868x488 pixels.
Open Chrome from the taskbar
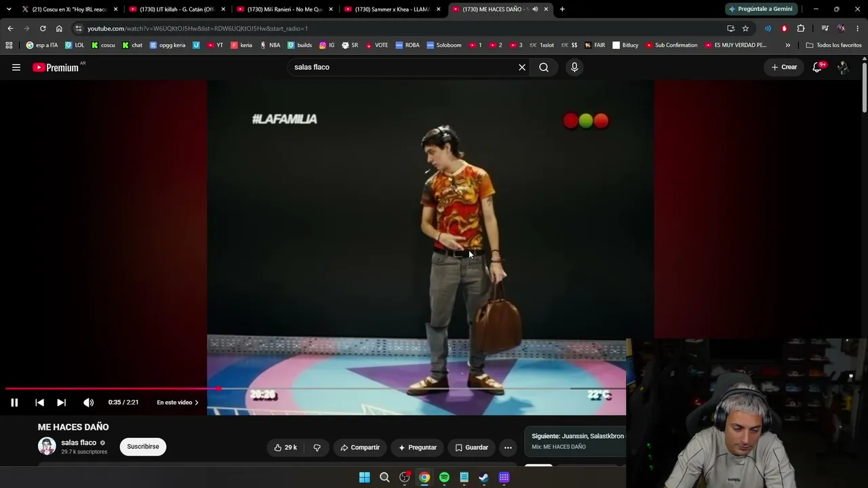tap(424, 477)
